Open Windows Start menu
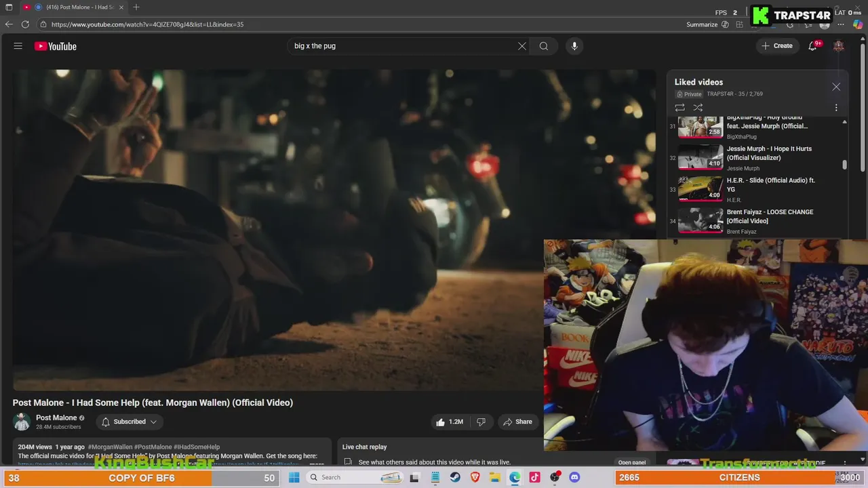868x488 pixels. (294, 477)
